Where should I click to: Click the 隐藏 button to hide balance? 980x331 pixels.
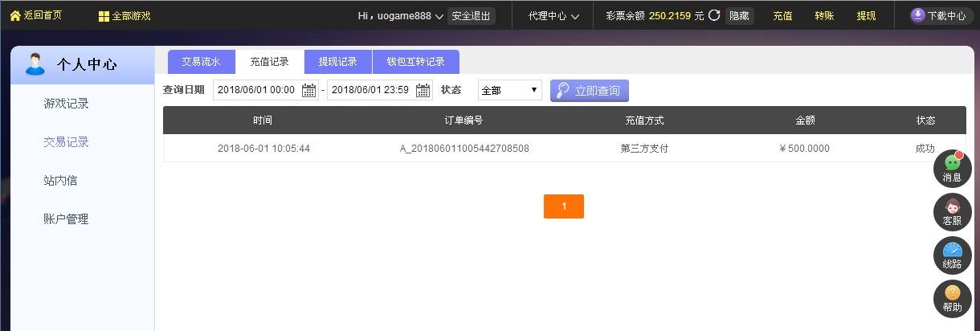click(x=740, y=16)
